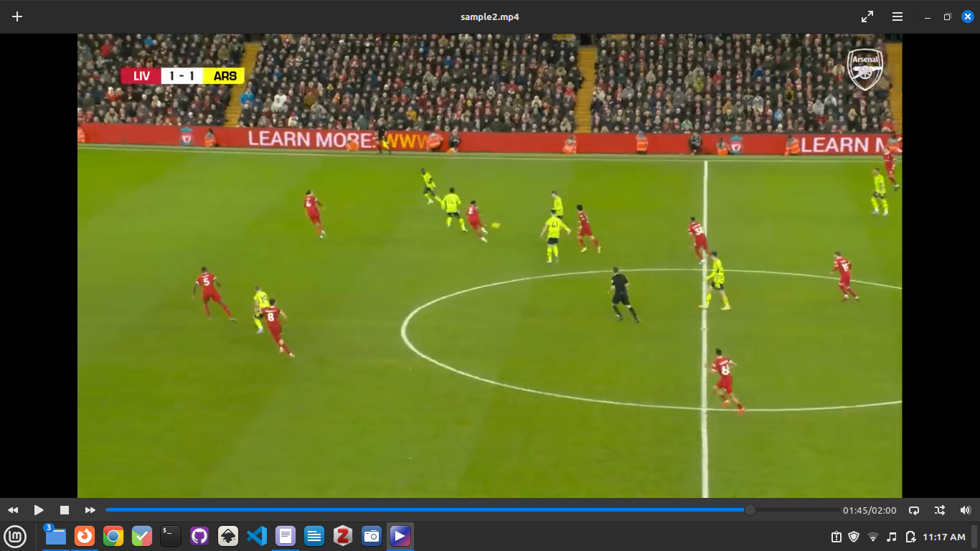Launch Inkscape from the taskbar
The height and width of the screenshot is (551, 980).
pos(227,536)
